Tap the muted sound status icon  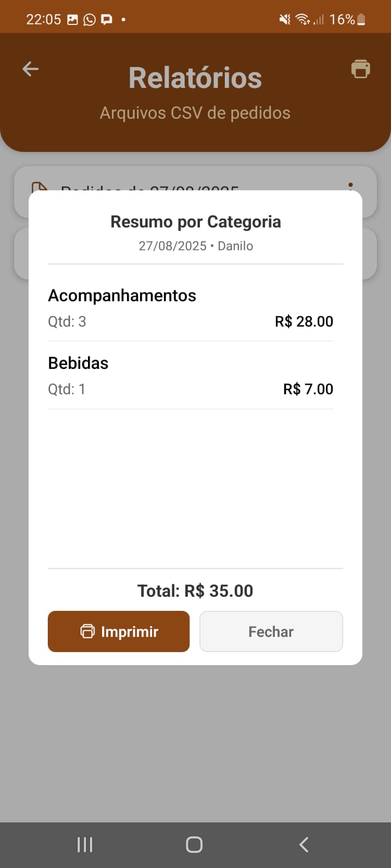coord(285,20)
